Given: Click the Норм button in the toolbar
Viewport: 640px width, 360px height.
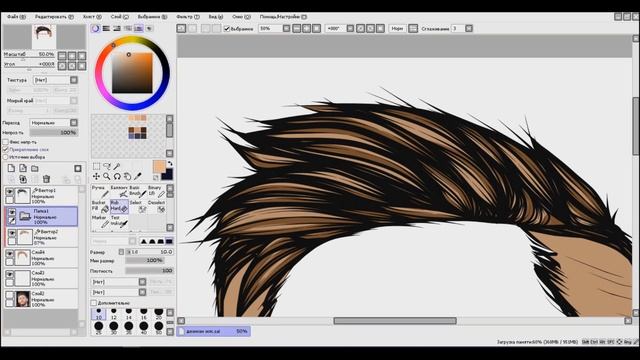Looking at the screenshot, I should point(397,28).
